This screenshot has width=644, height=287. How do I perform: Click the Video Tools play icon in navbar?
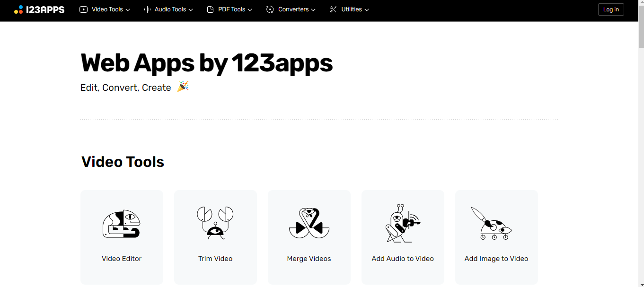pos(84,9)
